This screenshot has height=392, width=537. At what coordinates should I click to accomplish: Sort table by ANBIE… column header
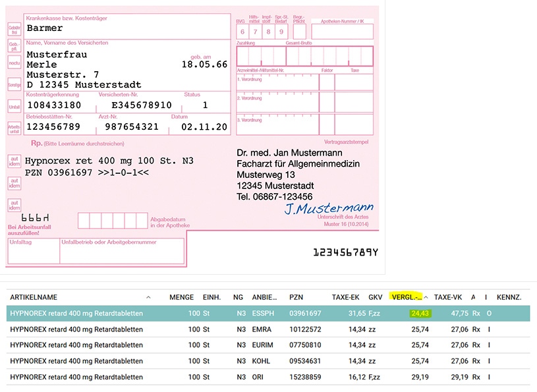pos(264,297)
